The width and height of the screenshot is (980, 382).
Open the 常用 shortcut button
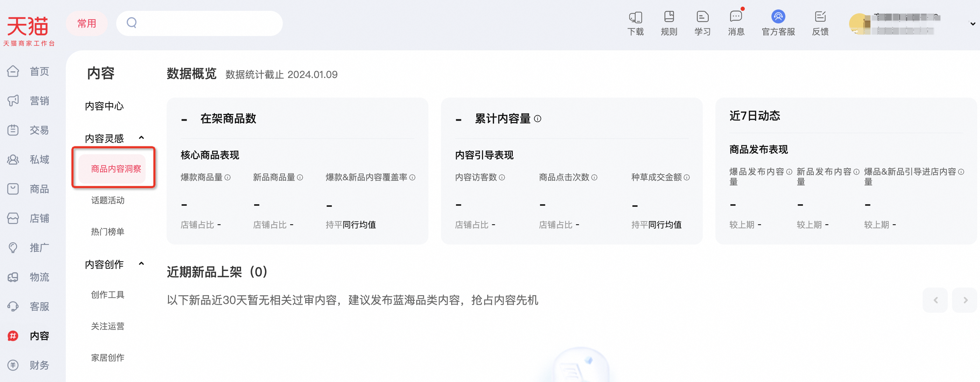tap(87, 23)
